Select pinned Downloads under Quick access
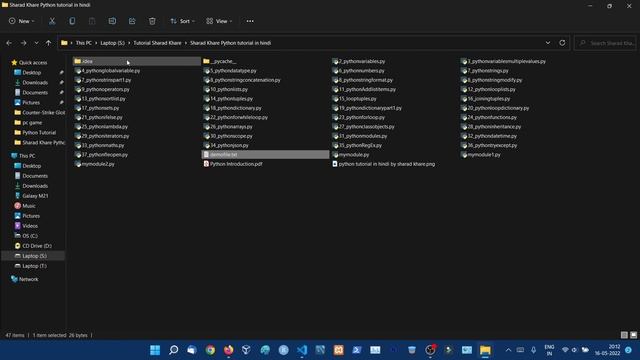Screen dimensions: 640x360 coord(35,82)
